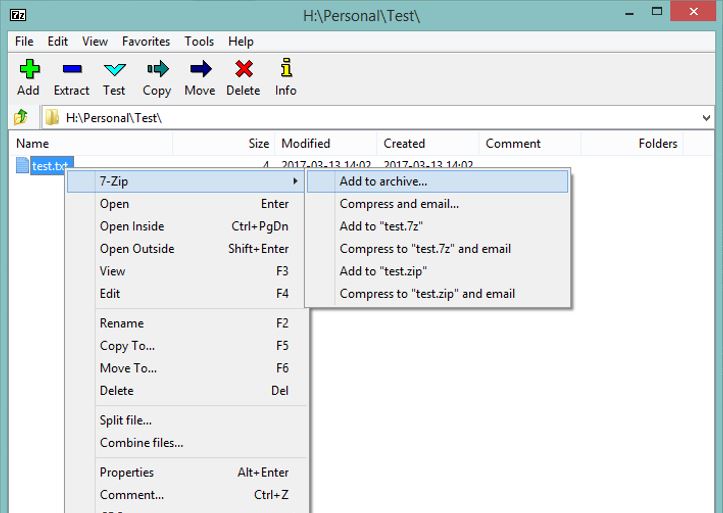
Task: Expand the 7-Zip submenu entry
Action: [x=185, y=181]
